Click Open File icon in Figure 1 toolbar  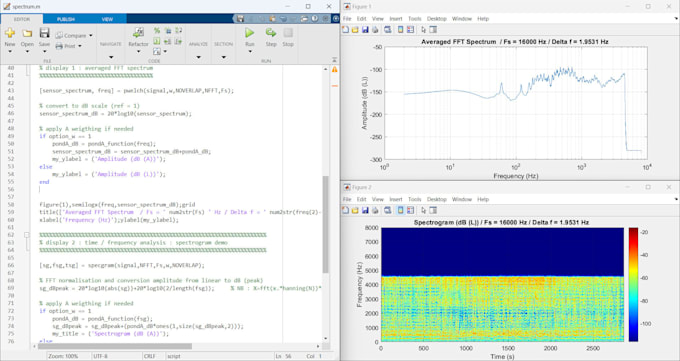(355, 30)
